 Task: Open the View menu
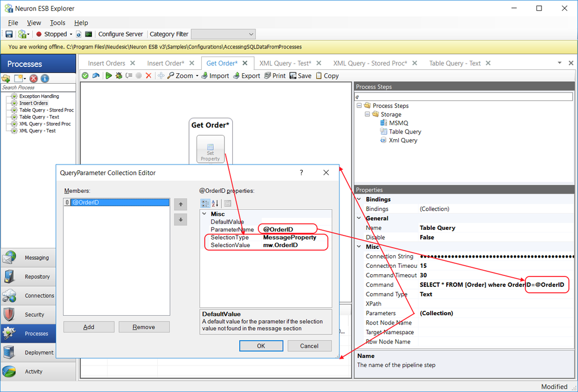pyautogui.click(x=34, y=23)
